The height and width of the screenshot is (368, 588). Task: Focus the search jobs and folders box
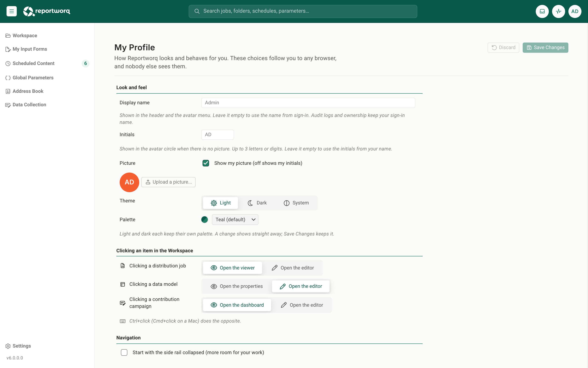(x=303, y=11)
